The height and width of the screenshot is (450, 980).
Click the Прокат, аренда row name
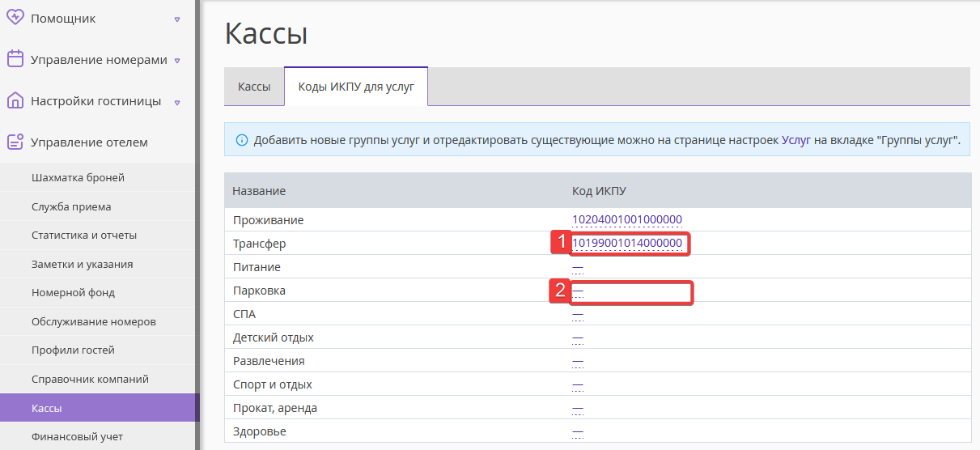(x=274, y=408)
